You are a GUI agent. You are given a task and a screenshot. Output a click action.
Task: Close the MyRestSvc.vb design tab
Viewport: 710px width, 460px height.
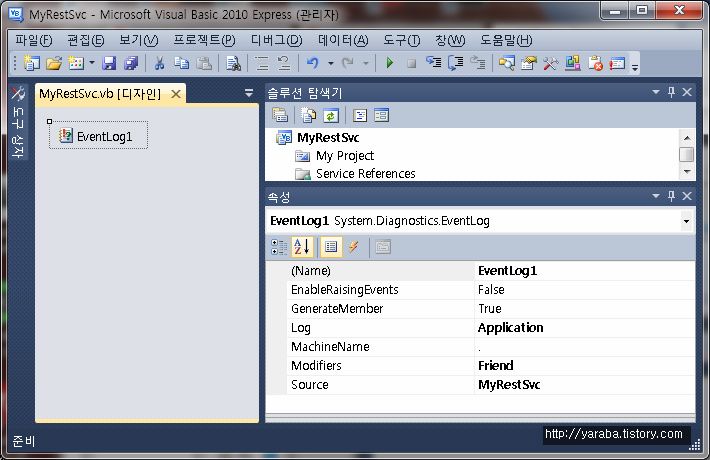click(176, 94)
